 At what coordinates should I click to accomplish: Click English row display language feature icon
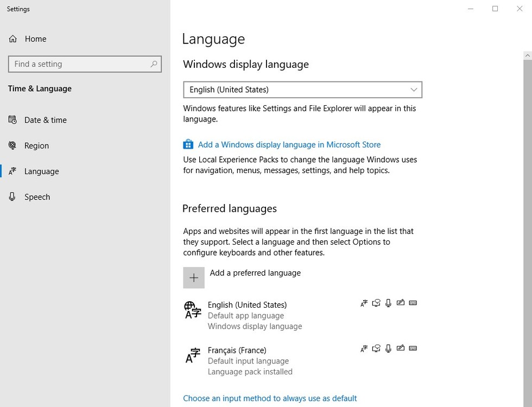(364, 303)
